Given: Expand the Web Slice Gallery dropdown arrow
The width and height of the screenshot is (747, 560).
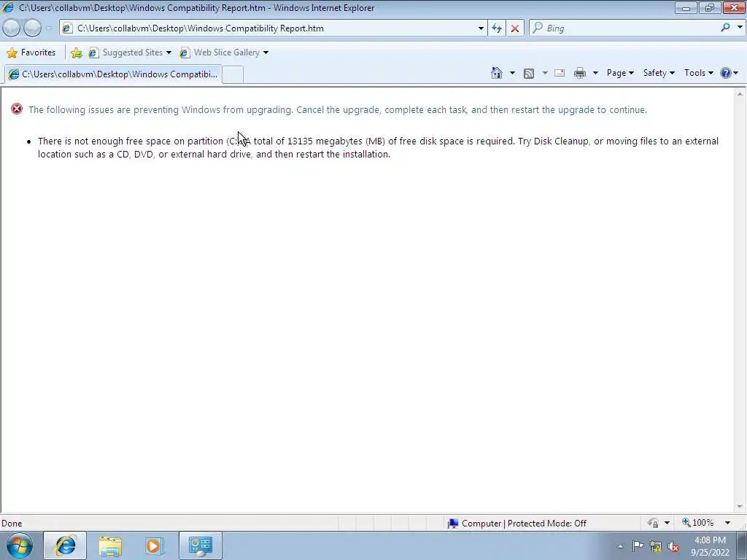Looking at the screenshot, I should (x=266, y=52).
